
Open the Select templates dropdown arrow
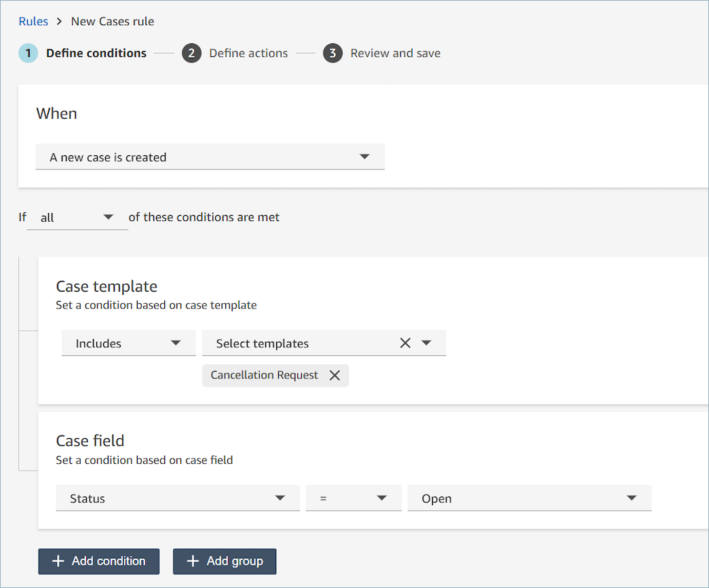pyautogui.click(x=426, y=343)
